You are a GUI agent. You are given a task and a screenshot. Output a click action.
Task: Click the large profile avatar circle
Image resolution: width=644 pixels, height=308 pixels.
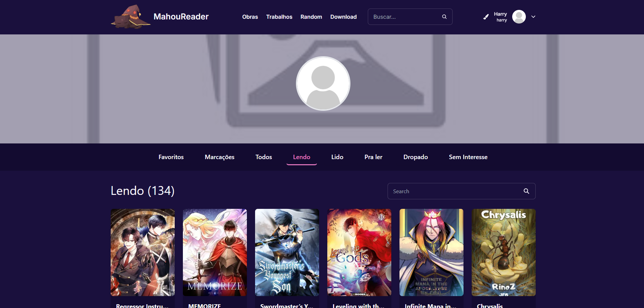pyautogui.click(x=323, y=83)
